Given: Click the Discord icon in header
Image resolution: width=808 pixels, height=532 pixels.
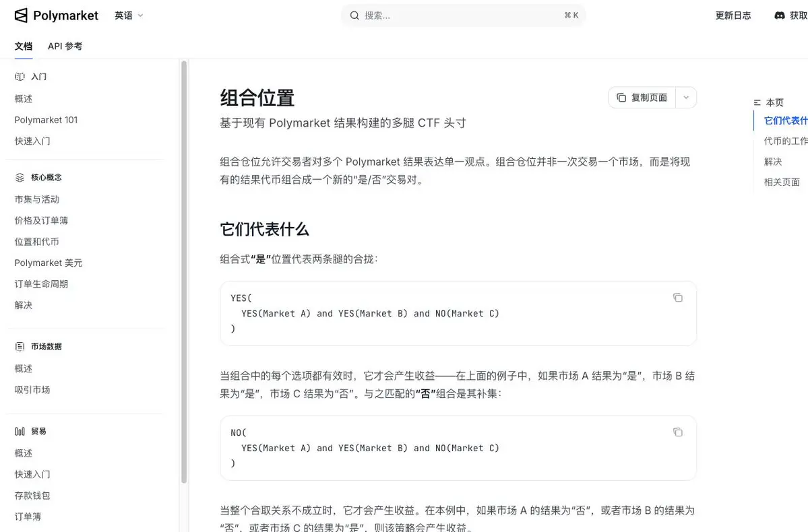Looking at the screenshot, I should pyautogui.click(x=780, y=15).
